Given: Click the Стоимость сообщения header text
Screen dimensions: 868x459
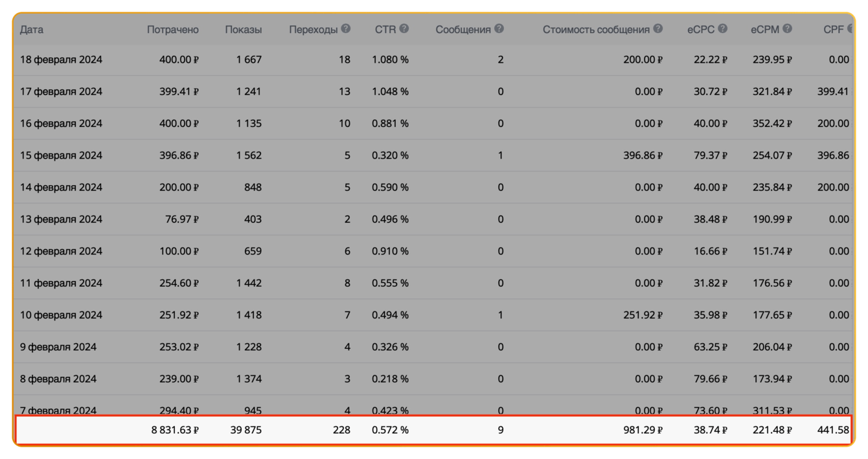Looking at the screenshot, I should 596,30.
